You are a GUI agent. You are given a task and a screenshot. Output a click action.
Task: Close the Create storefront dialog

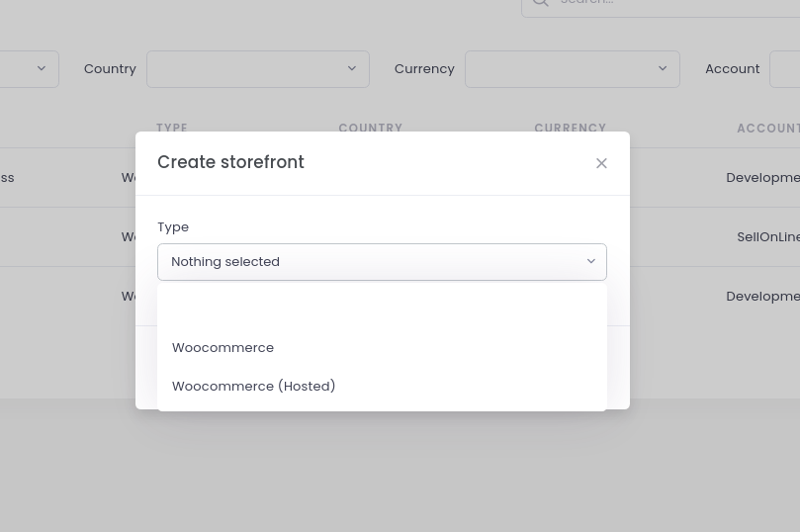[601, 163]
